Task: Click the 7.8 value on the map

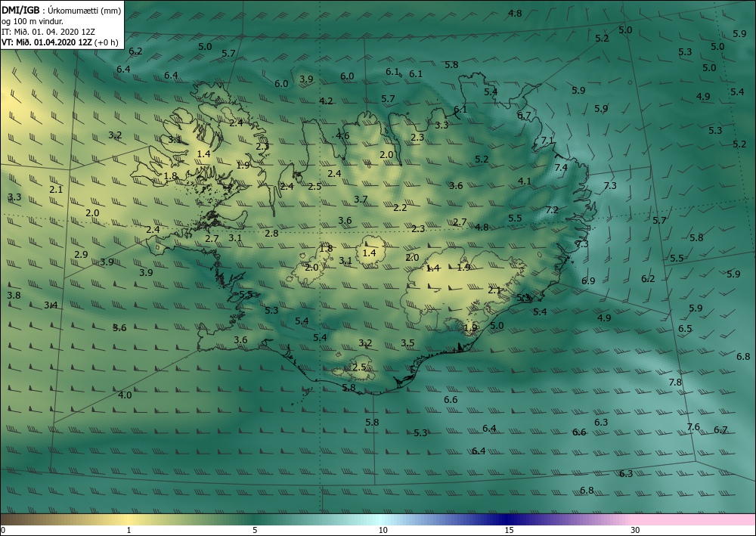Action: click(675, 383)
